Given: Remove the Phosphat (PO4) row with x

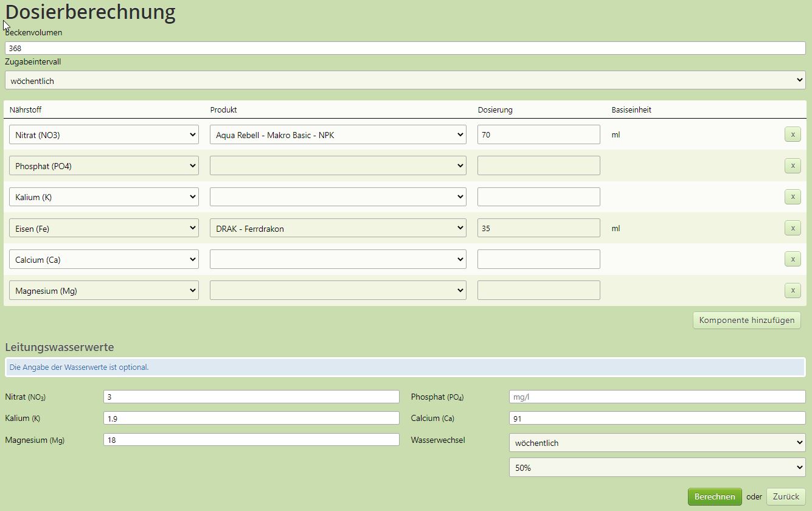Looking at the screenshot, I should [x=793, y=165].
